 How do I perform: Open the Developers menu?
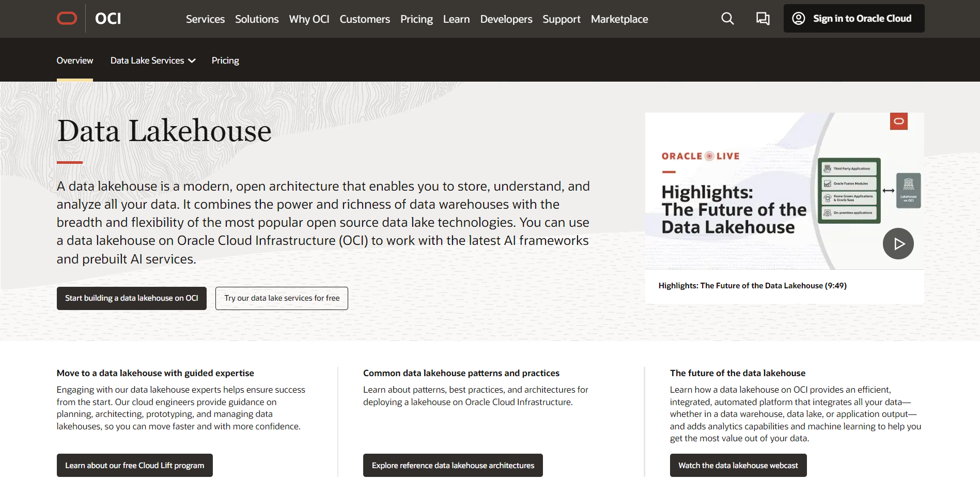coord(506,19)
